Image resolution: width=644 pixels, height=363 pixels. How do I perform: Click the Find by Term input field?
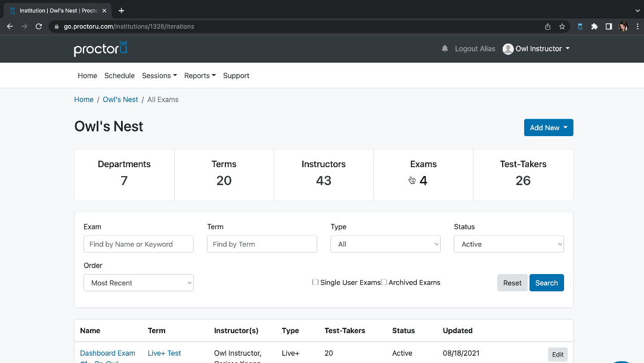pyautogui.click(x=262, y=244)
